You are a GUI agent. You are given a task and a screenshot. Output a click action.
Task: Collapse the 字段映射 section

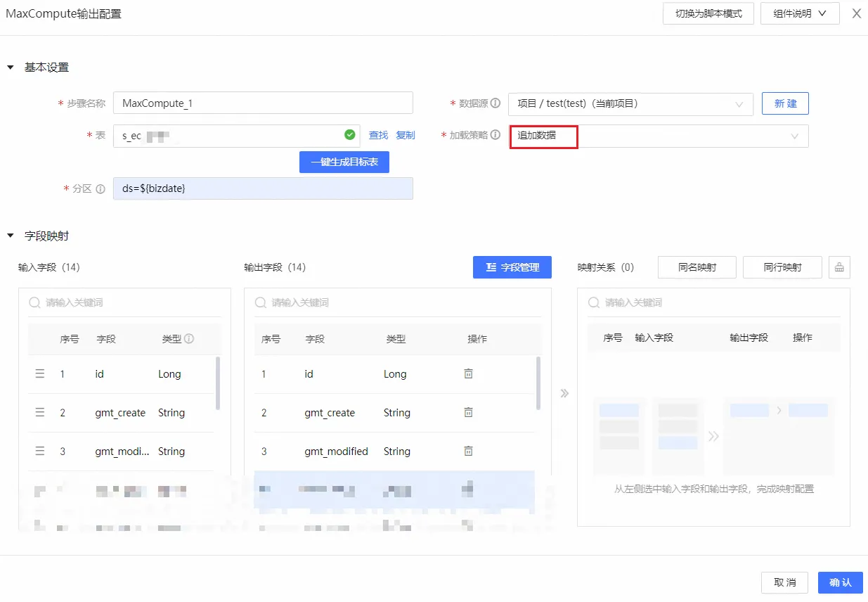click(11, 236)
